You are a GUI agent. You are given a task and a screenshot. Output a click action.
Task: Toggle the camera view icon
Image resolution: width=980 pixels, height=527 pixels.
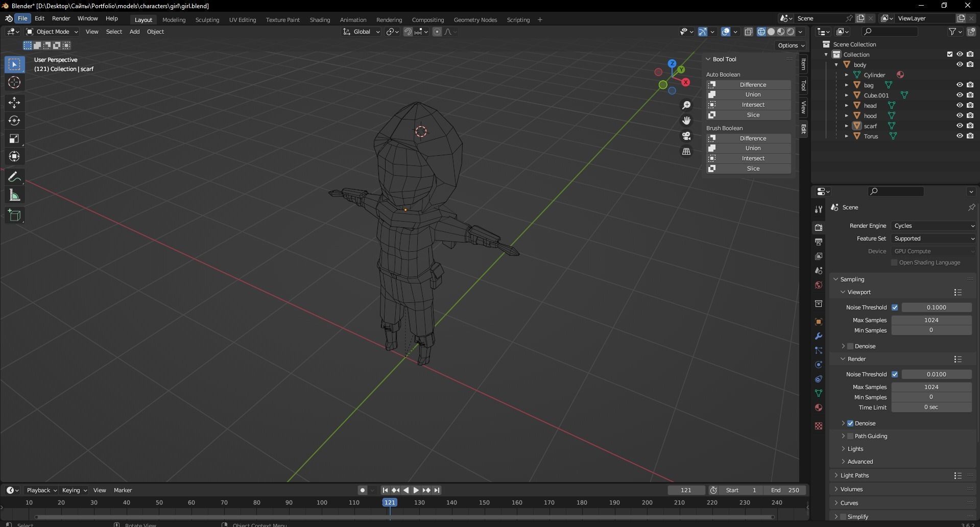(686, 136)
